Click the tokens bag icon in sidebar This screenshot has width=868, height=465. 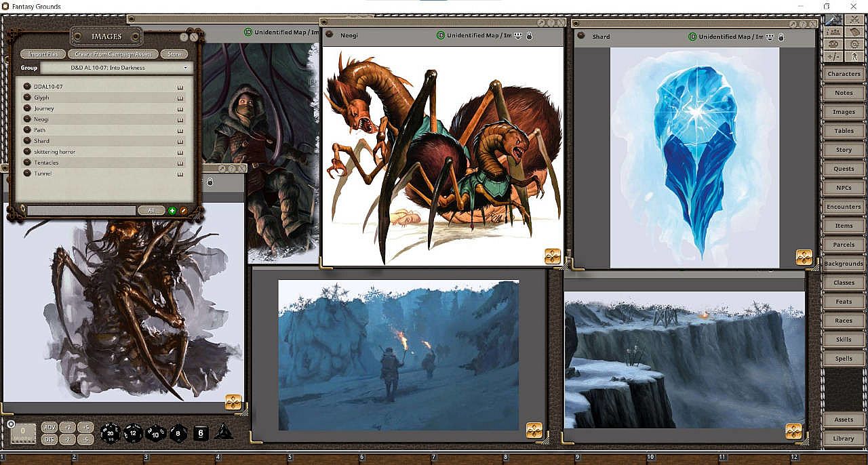(854, 32)
